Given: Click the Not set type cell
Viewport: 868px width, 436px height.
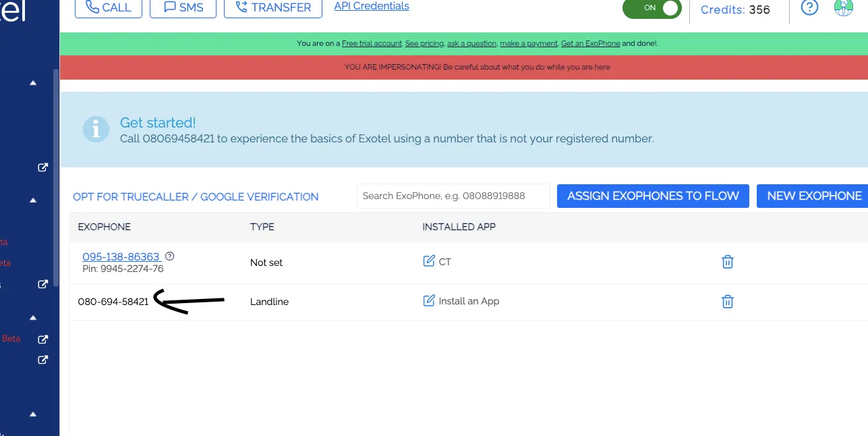Looking at the screenshot, I should 266,263.
